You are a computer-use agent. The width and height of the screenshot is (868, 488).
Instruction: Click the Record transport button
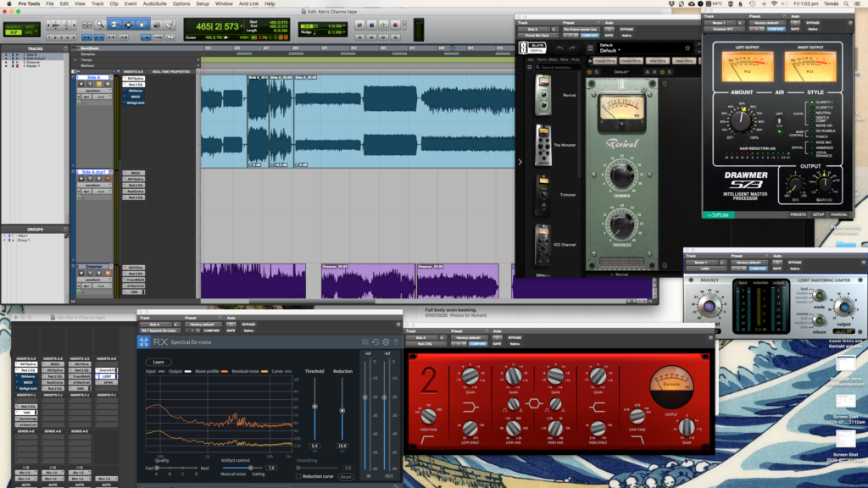tap(395, 25)
